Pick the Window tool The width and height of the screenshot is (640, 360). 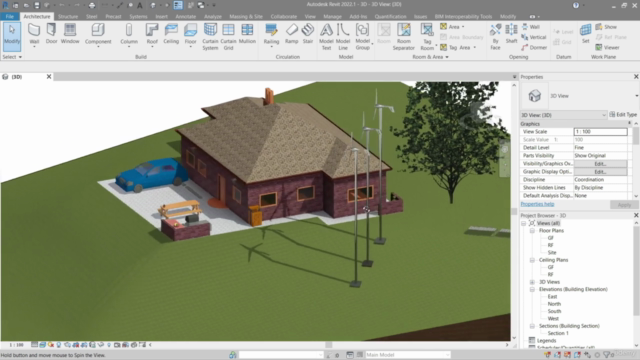(x=70, y=33)
